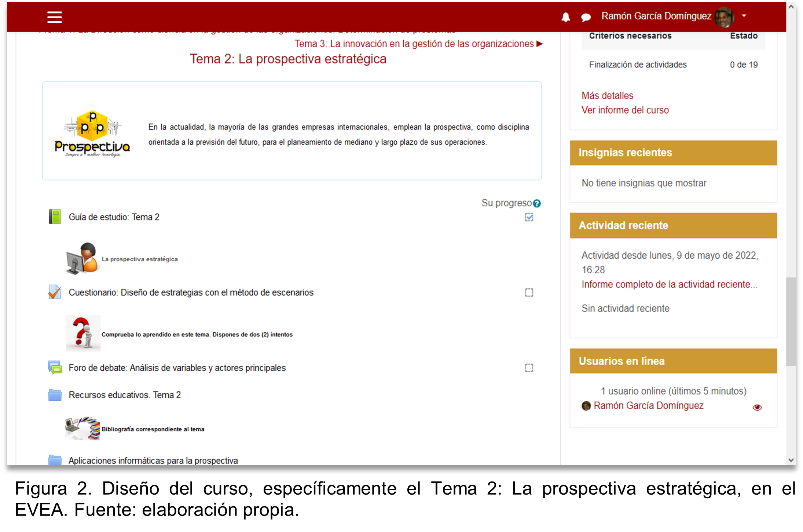Click the Finalización de actividades row
Screen dimensions: 803x532
pyautogui.click(x=673, y=65)
